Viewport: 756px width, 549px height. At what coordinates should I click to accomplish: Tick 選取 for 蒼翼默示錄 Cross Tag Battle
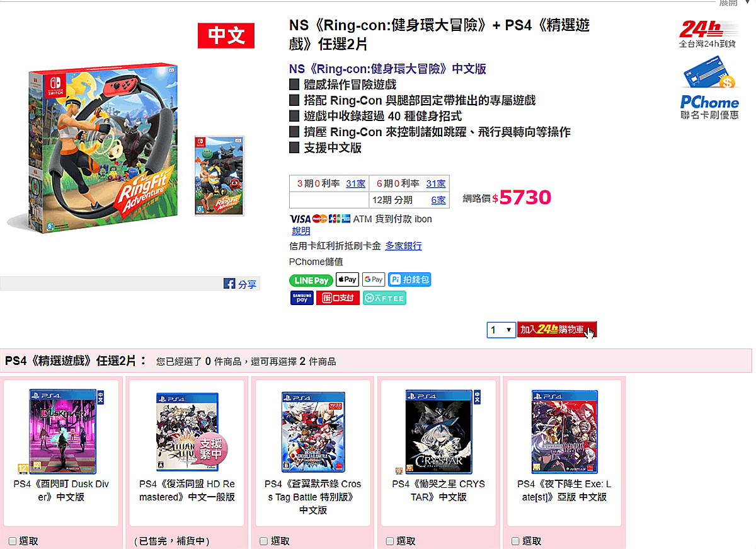tap(265, 541)
